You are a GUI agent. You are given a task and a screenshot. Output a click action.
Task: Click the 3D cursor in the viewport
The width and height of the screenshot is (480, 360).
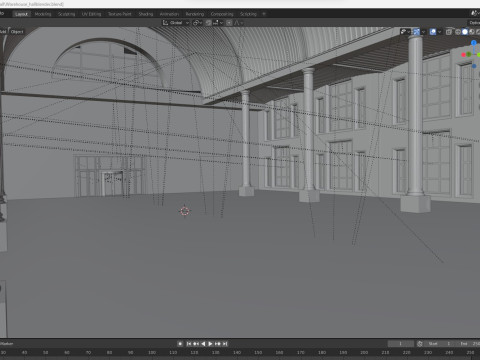coord(185,211)
